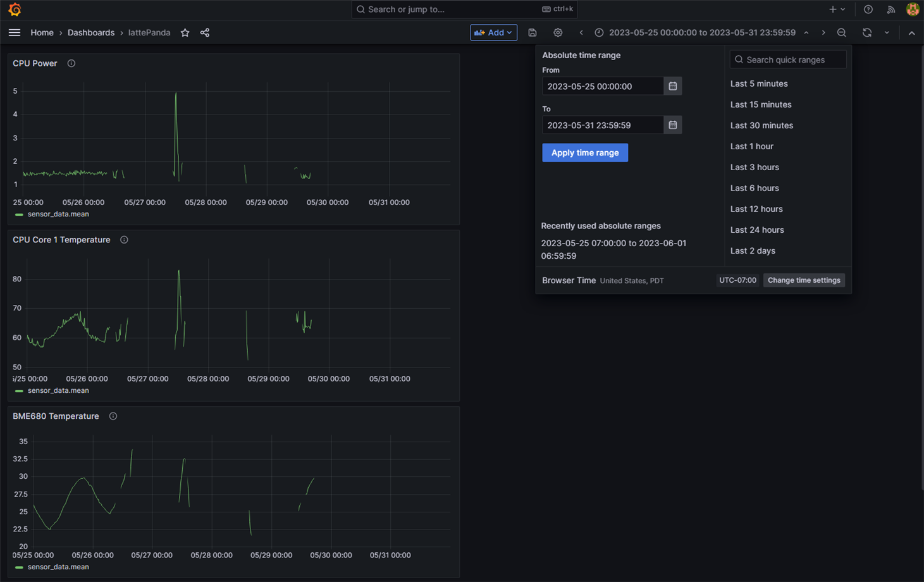Screen dimensions: 924x582
Task: Star the lattePanda dashboard
Action: coord(185,33)
